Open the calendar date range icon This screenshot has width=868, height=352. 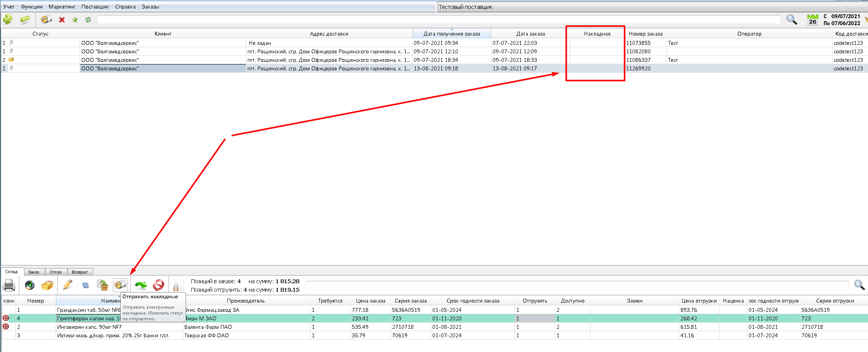812,20
